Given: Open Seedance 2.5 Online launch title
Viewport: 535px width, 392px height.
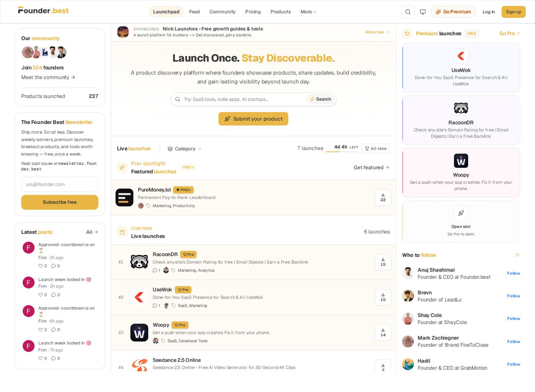Looking at the screenshot, I should pos(177,360).
